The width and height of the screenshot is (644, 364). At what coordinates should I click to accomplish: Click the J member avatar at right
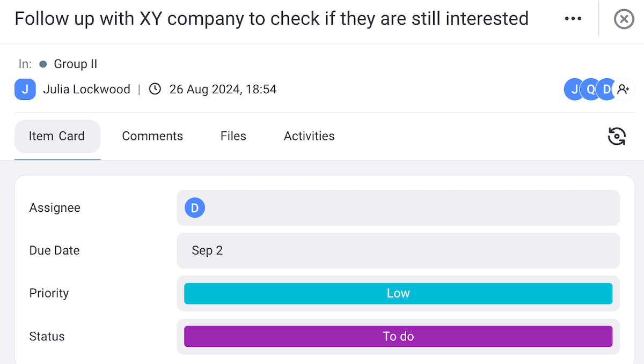click(x=573, y=90)
